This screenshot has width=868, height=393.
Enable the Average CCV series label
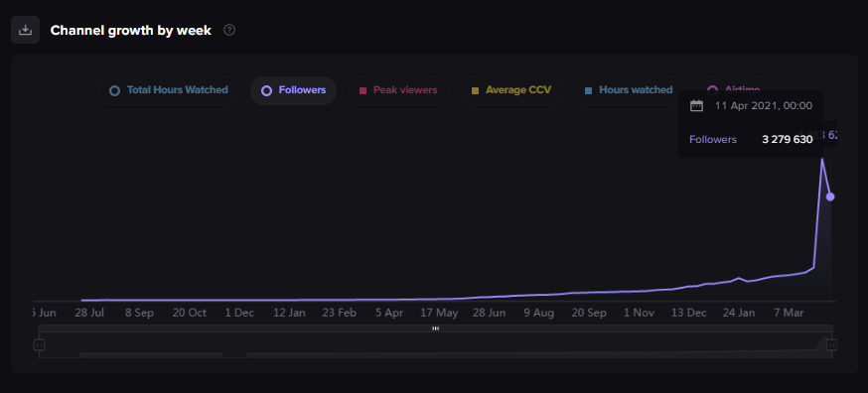[x=518, y=89]
